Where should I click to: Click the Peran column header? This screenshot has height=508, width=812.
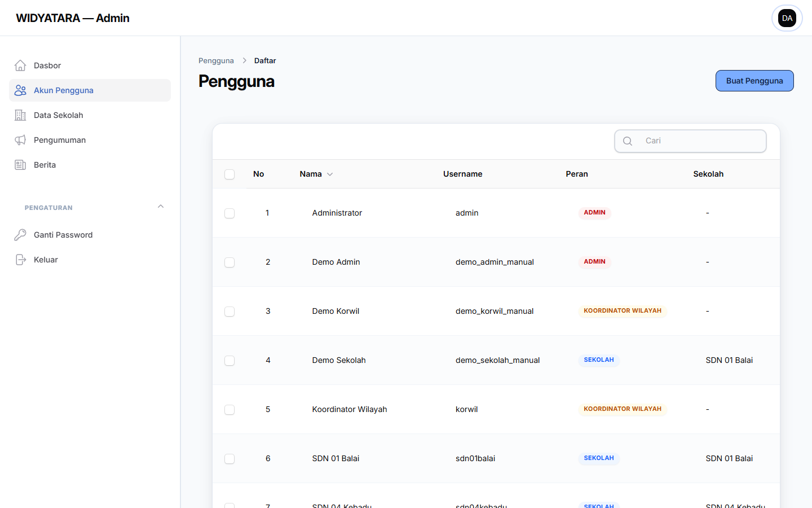(x=577, y=174)
